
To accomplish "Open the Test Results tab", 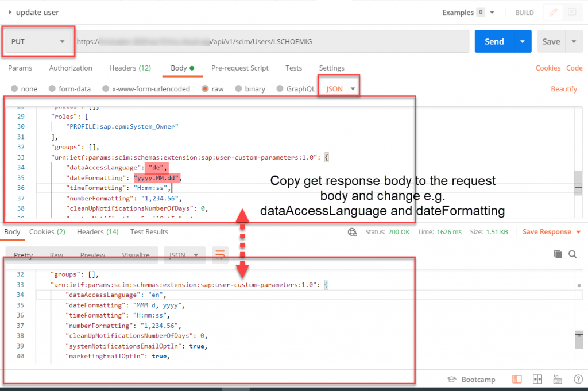I will [149, 232].
